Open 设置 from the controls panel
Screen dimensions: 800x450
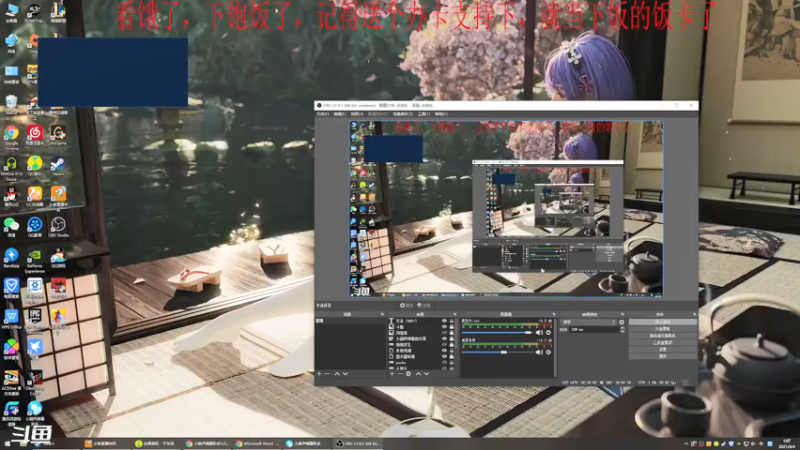pyautogui.click(x=662, y=349)
